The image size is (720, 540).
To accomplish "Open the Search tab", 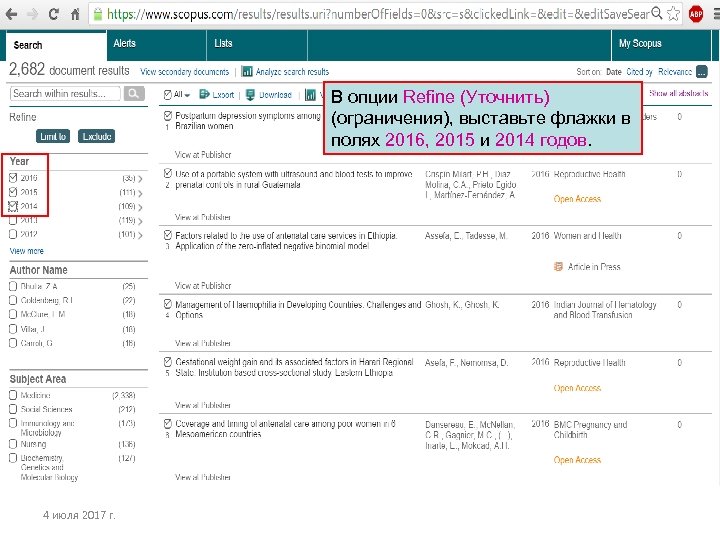I will 56,45.
